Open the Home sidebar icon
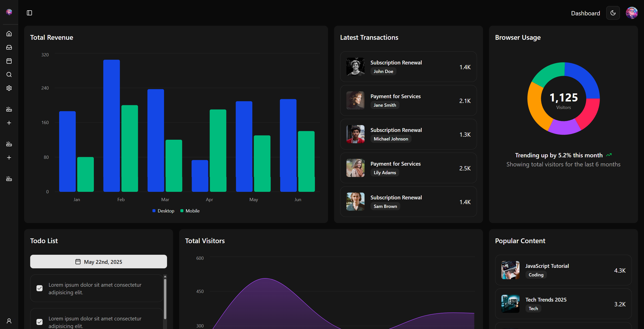Screen dimensions: 644x329 coord(9,34)
